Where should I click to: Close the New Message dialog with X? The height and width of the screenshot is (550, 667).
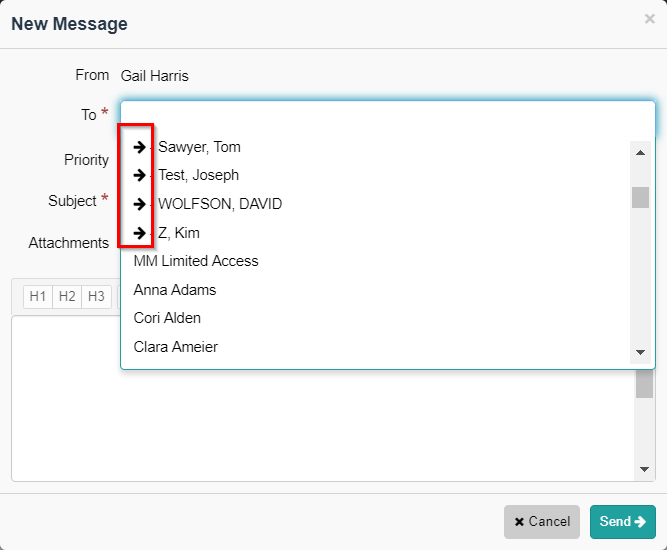649,19
